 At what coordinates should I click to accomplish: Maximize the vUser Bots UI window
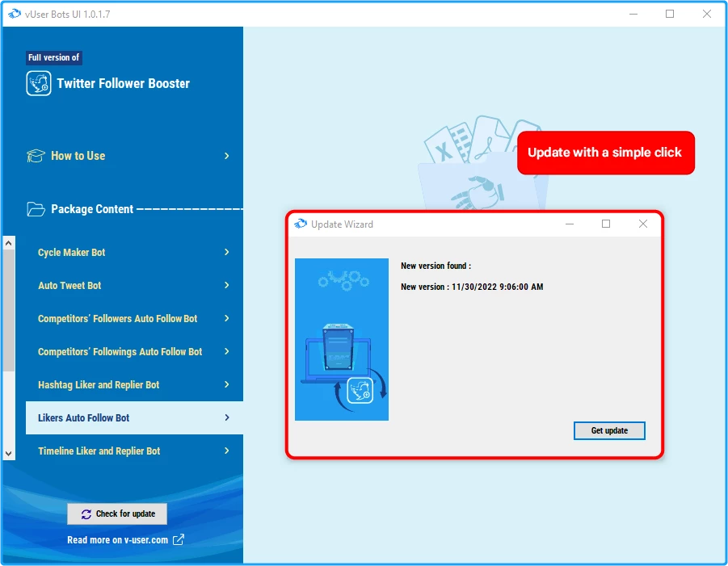pyautogui.click(x=670, y=14)
